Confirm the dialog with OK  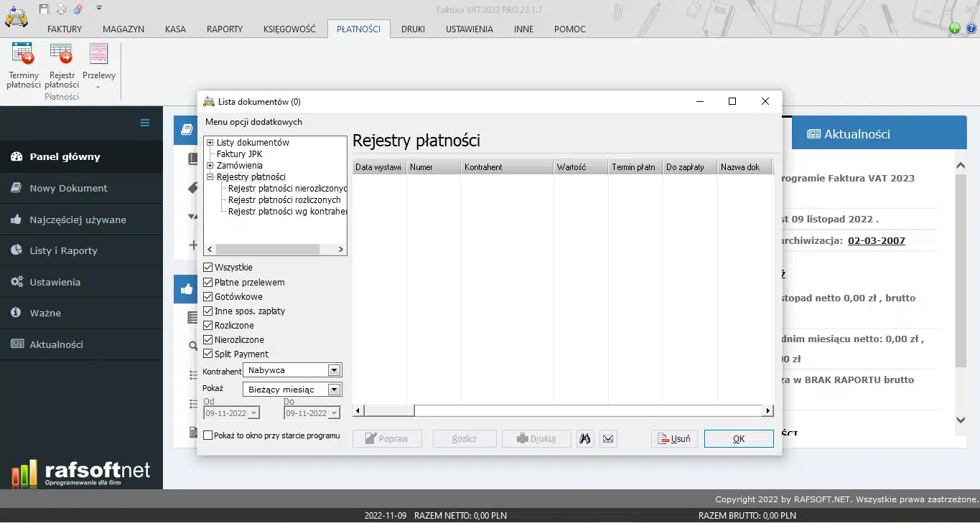(x=738, y=438)
